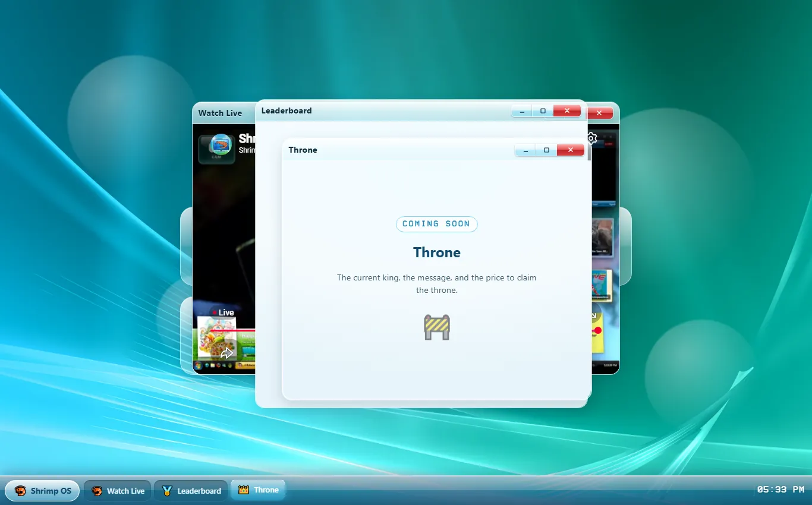Close the Watch Live window
Image resolution: width=812 pixels, height=505 pixels.
600,113
